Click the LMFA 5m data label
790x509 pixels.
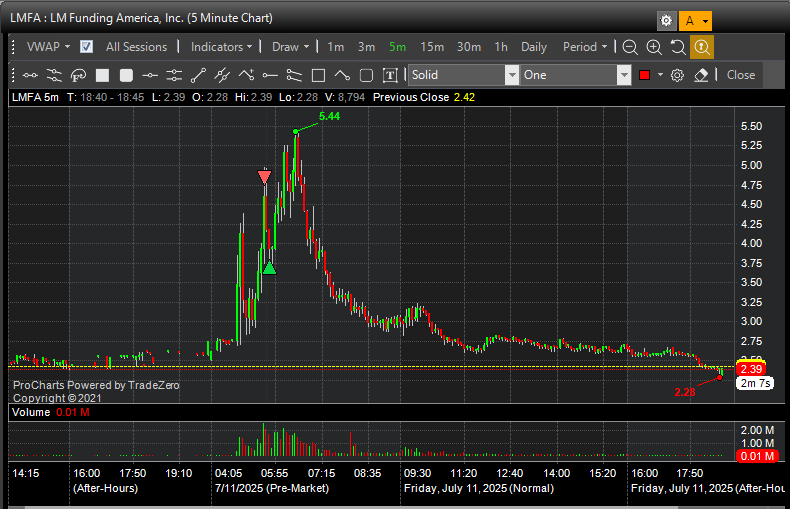[x=35, y=97]
